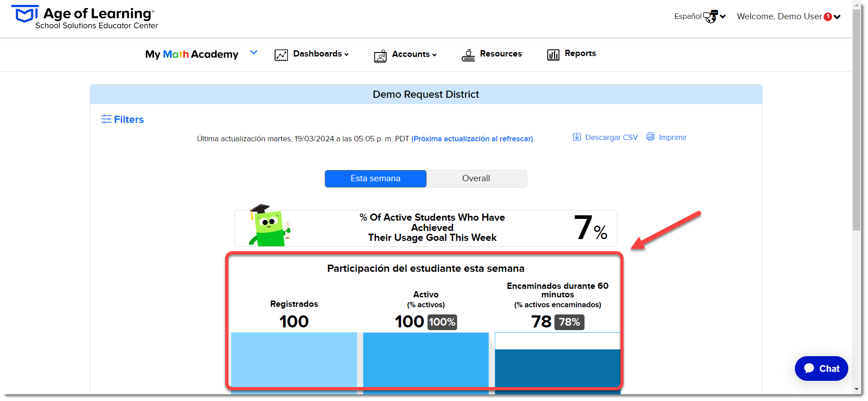
Task: Switch to the Overall tab
Action: coord(476,179)
